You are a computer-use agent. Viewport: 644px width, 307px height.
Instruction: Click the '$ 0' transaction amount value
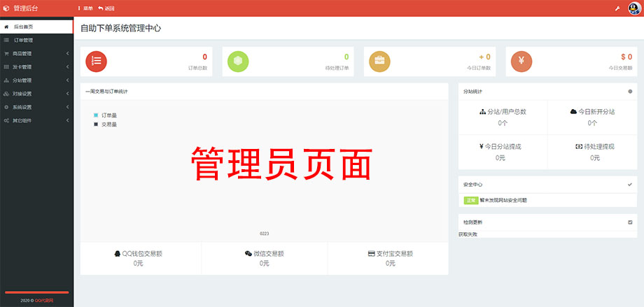[626, 57]
